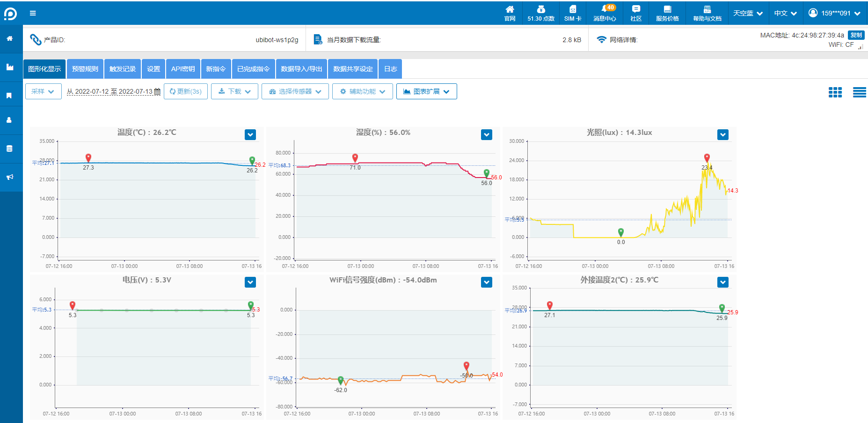Click the 网络详情 WiFi icon
The width and height of the screenshot is (868, 423).
(601, 40)
